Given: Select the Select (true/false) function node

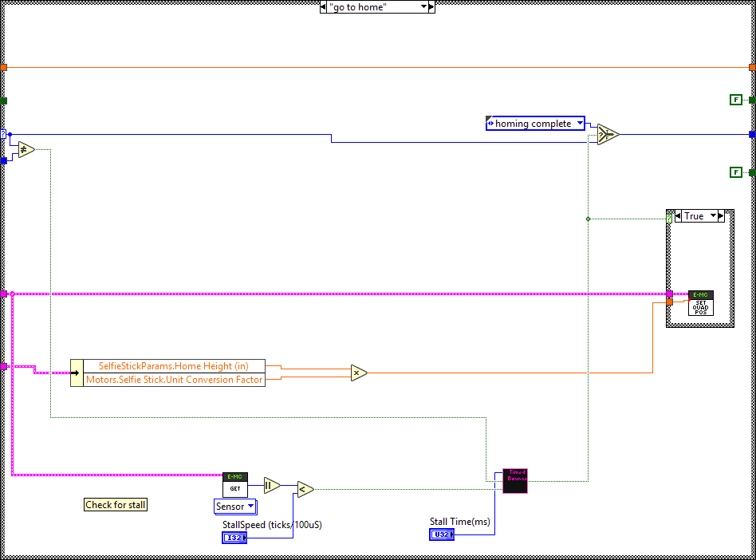Looking at the screenshot, I should [x=608, y=134].
